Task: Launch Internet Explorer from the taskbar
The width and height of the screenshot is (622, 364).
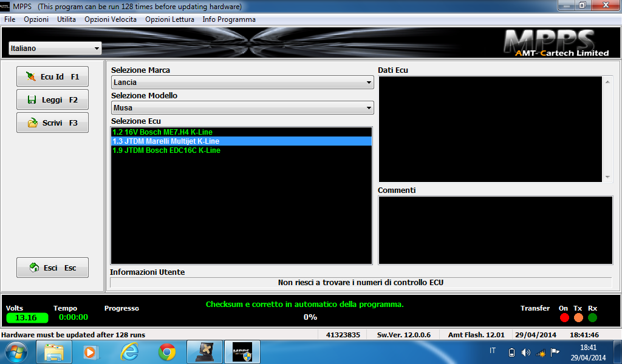Action: 129,352
